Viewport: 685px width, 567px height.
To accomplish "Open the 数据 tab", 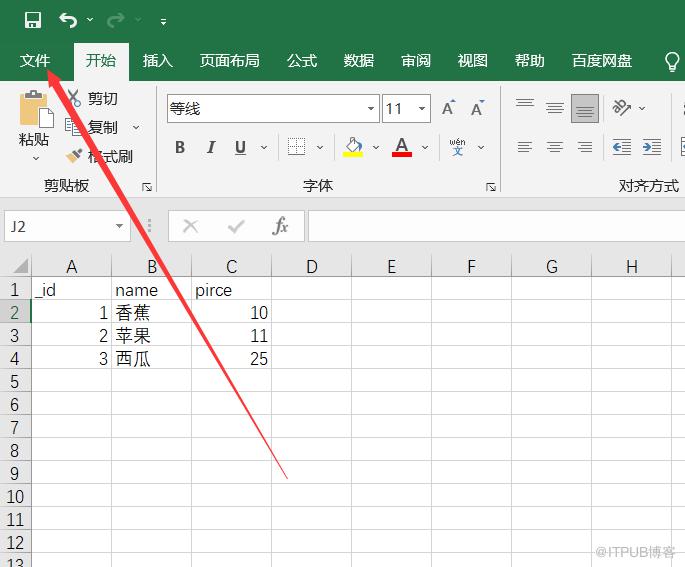I will coord(359,60).
